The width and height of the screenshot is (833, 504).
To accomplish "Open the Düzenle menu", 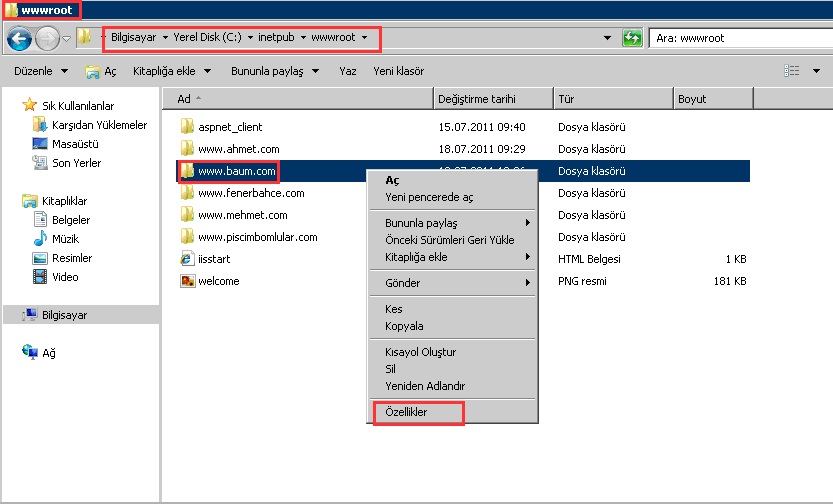I will point(41,71).
